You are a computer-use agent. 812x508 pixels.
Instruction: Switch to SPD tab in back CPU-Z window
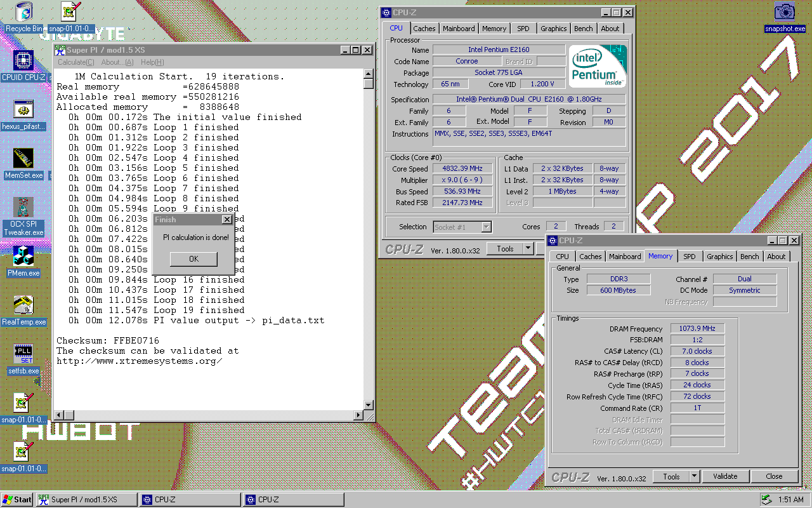pos(523,29)
